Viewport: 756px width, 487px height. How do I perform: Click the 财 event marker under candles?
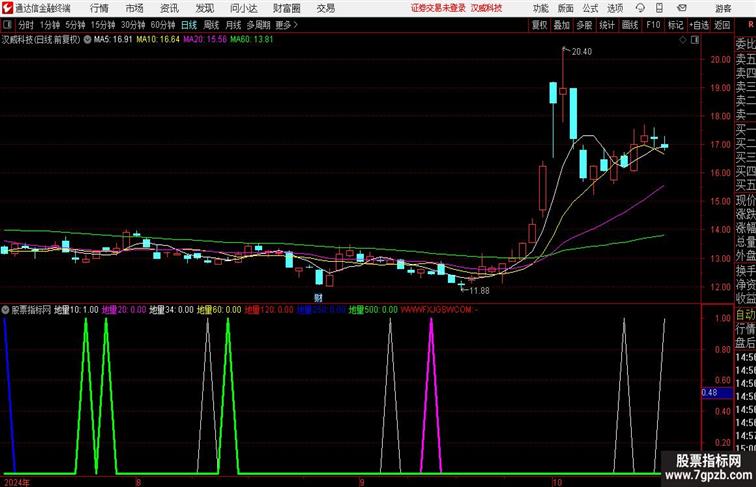[x=318, y=298]
